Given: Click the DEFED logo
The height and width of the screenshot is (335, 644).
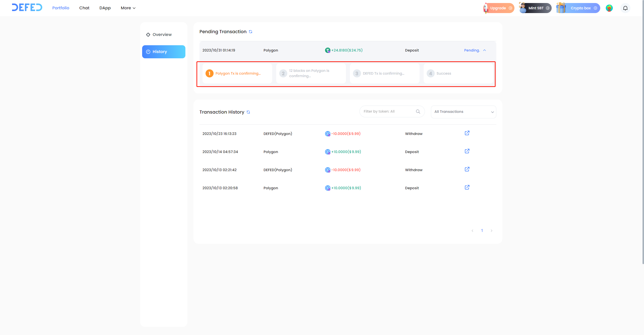Looking at the screenshot, I should click(27, 8).
